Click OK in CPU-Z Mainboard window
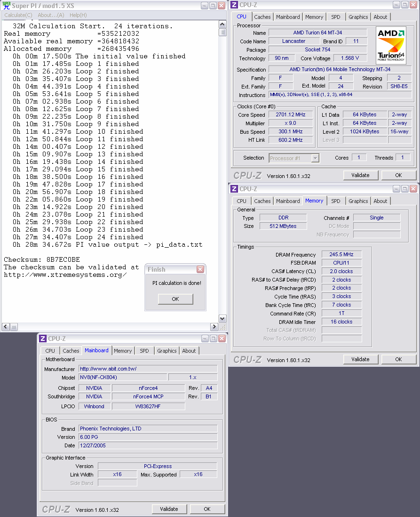This screenshot has width=420, height=517. 207,509
